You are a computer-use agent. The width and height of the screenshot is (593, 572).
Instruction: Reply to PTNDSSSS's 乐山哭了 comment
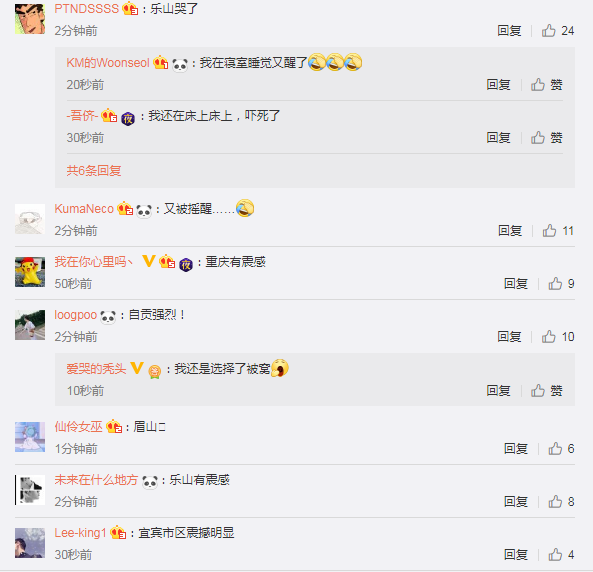pos(509,31)
